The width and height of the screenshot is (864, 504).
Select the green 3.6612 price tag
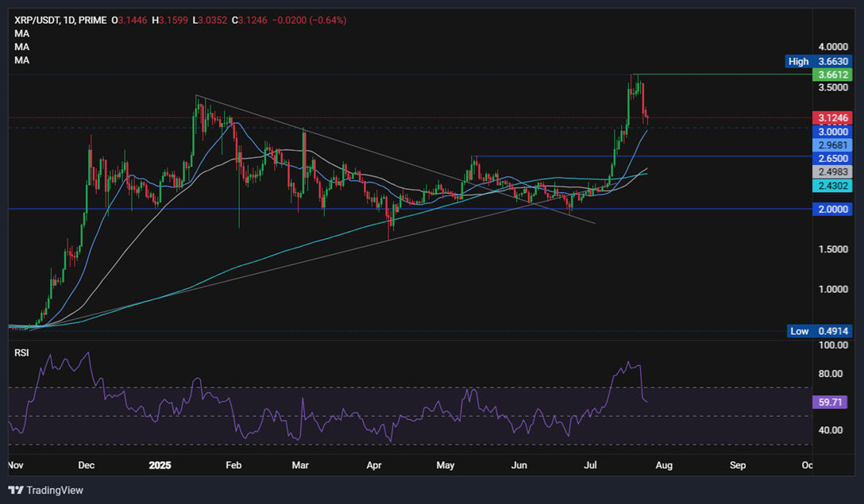coord(832,75)
